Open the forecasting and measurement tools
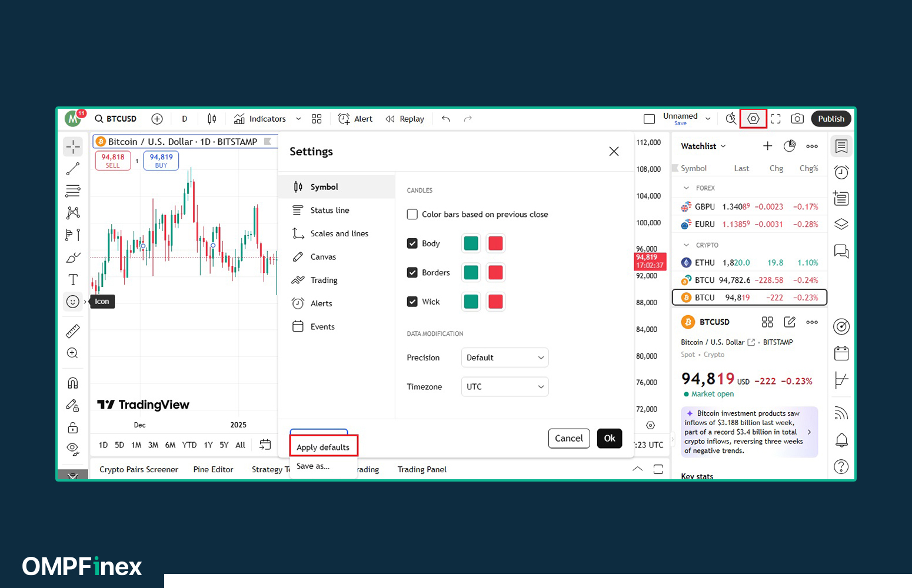The width and height of the screenshot is (912, 588). (73, 235)
